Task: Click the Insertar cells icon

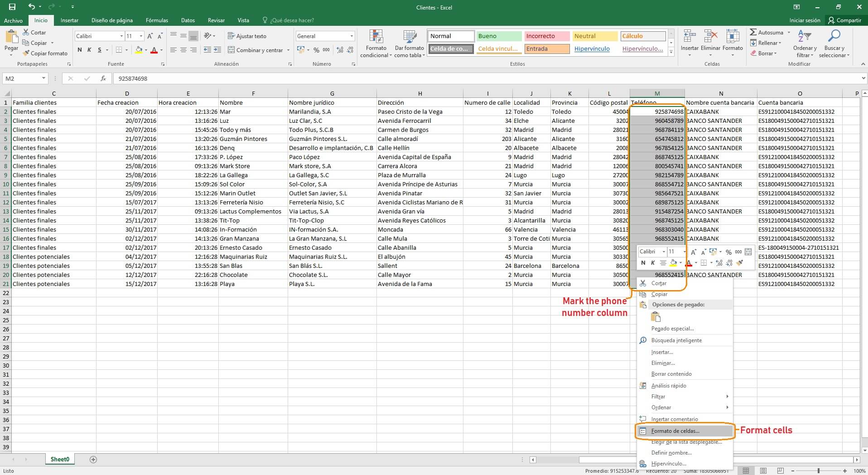Action: pos(690,37)
